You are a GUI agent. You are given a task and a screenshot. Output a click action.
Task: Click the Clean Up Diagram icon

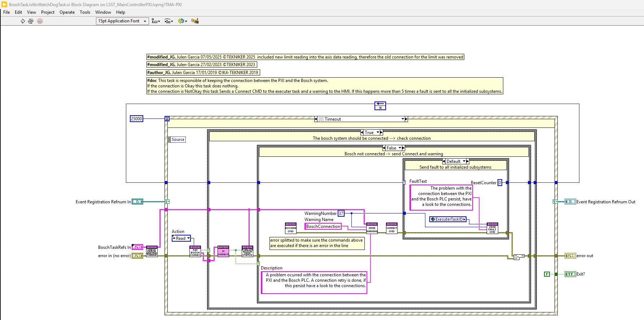pos(195,21)
